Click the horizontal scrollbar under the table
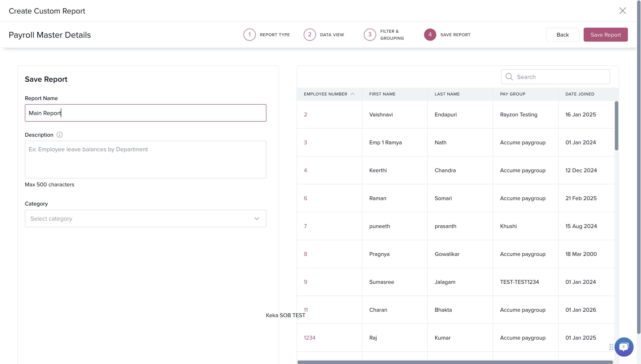This screenshot has width=641, height=364. pyautogui.click(x=455, y=362)
